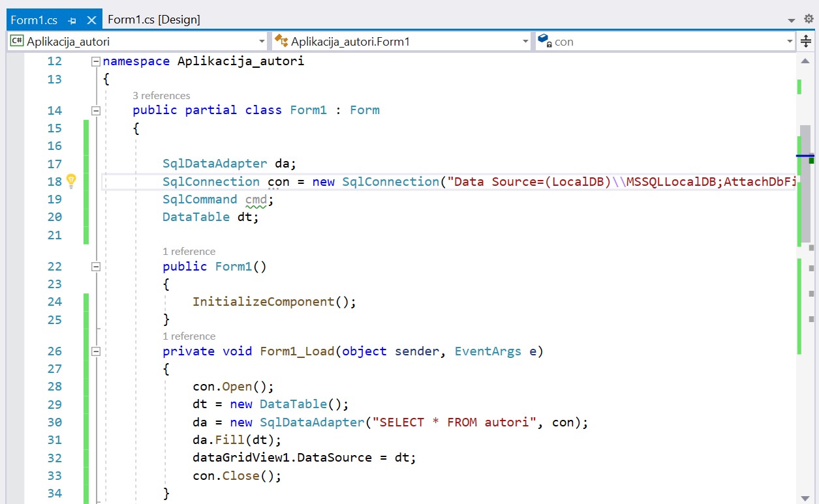Collapse the Form1_Load method block
819x504 pixels.
tap(96, 351)
